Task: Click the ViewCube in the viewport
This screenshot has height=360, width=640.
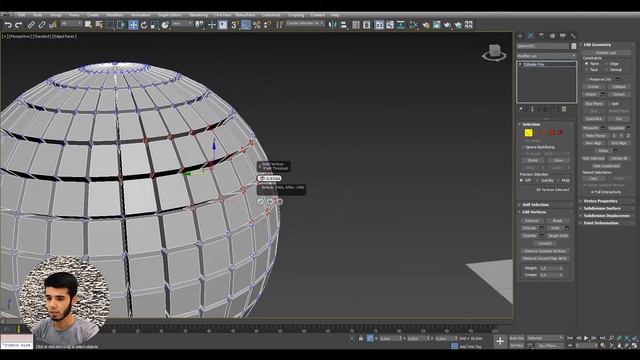Action: coord(494,52)
